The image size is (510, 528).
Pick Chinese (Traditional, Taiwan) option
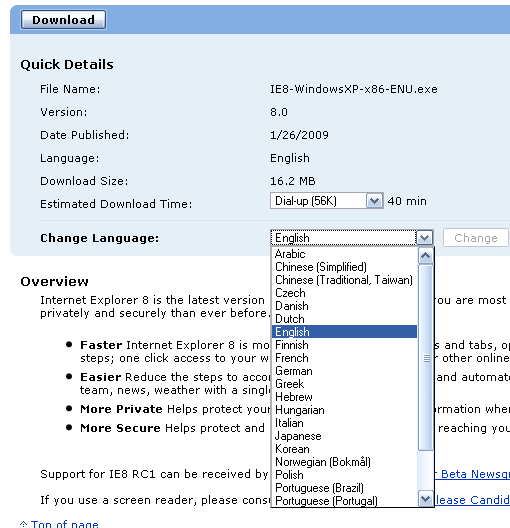344,280
